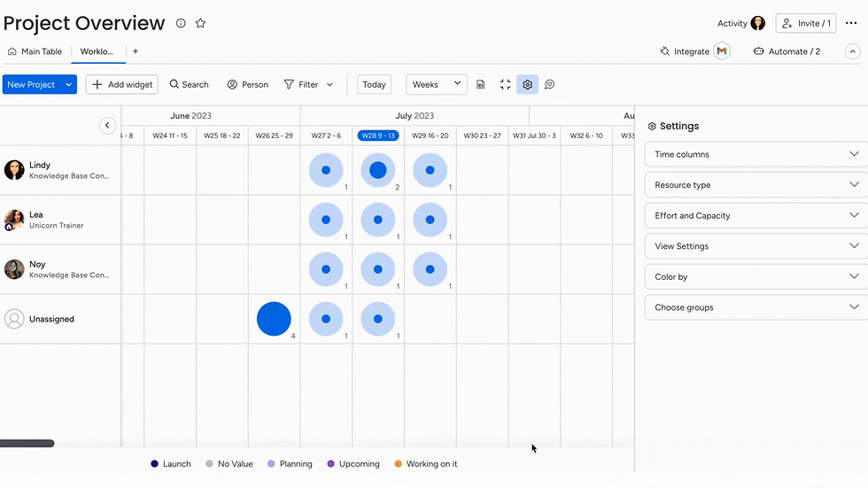Switch to the Main Table tab
Viewport: 868px width, 488px height.
pos(35,51)
